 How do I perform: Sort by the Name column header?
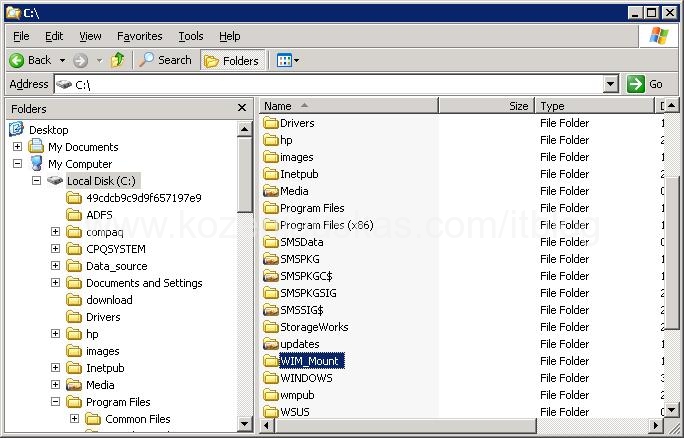tap(349, 106)
